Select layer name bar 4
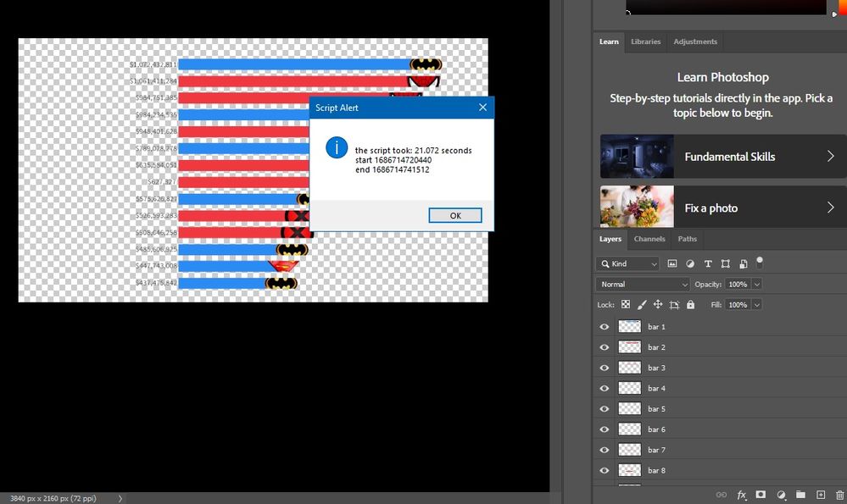This screenshot has width=847, height=504. (656, 389)
